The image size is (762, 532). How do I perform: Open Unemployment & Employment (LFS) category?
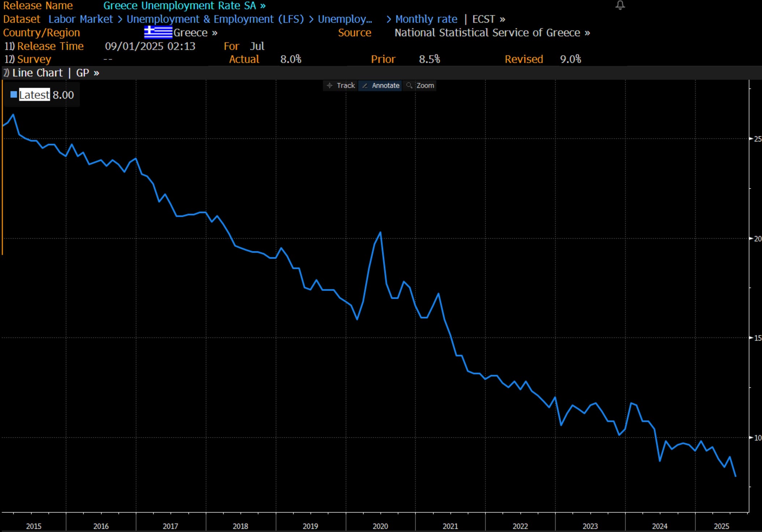[215, 19]
